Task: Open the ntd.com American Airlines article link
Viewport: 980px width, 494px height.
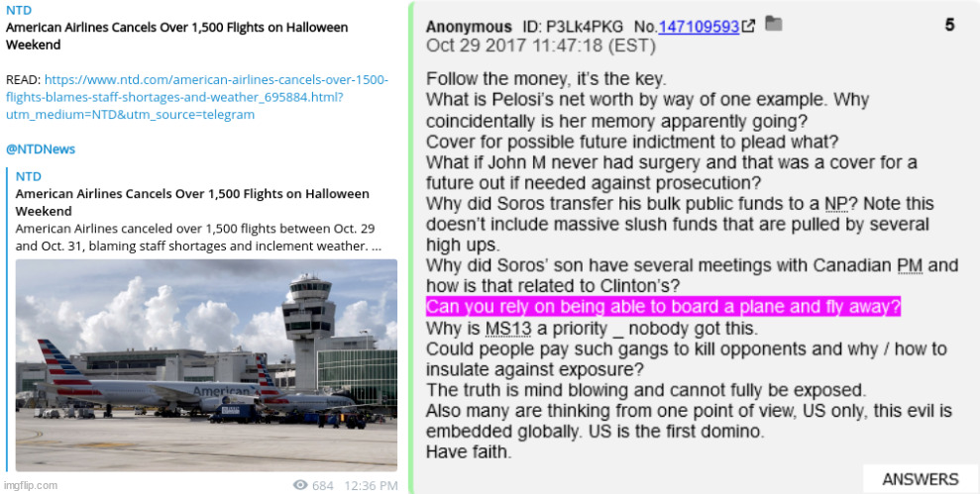Action: pyautogui.click(x=197, y=97)
